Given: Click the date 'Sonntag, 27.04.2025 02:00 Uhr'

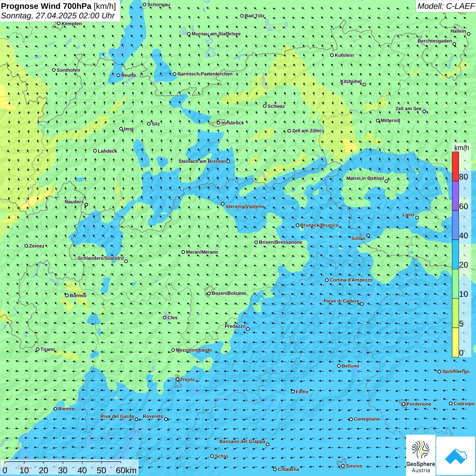Looking at the screenshot, I should [x=58, y=16].
